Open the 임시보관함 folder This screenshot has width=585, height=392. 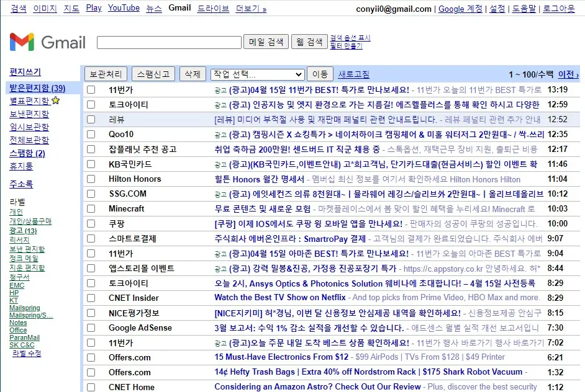(29, 127)
